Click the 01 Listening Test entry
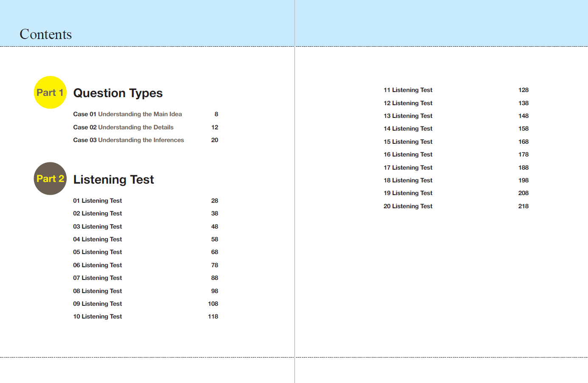 98,201
